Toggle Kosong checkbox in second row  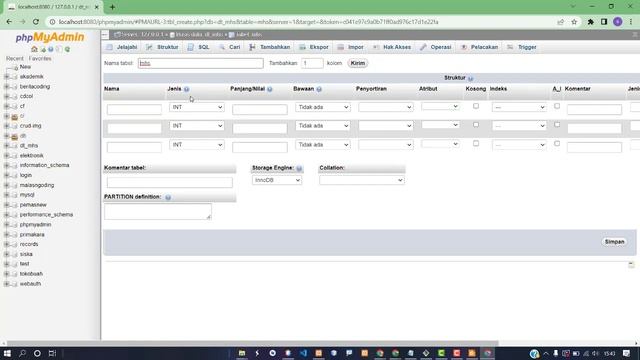[476, 125]
